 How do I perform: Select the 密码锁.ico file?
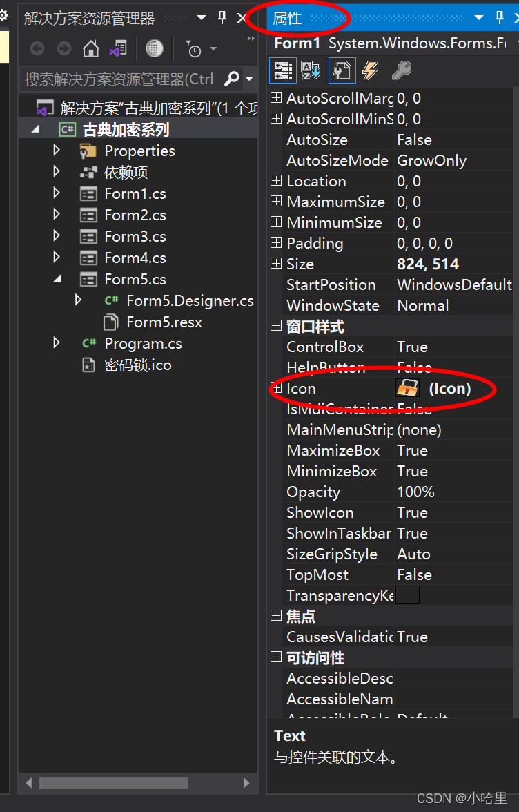[137, 365]
